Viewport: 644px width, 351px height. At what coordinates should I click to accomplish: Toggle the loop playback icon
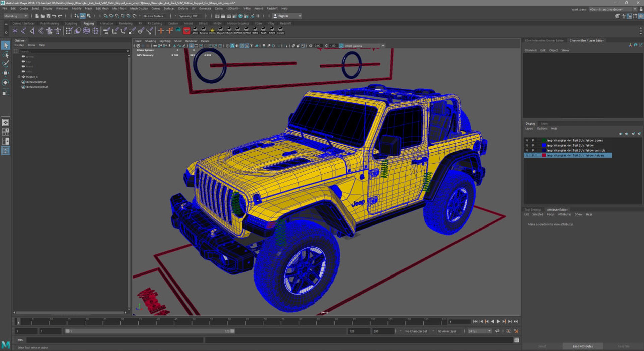coord(497,331)
